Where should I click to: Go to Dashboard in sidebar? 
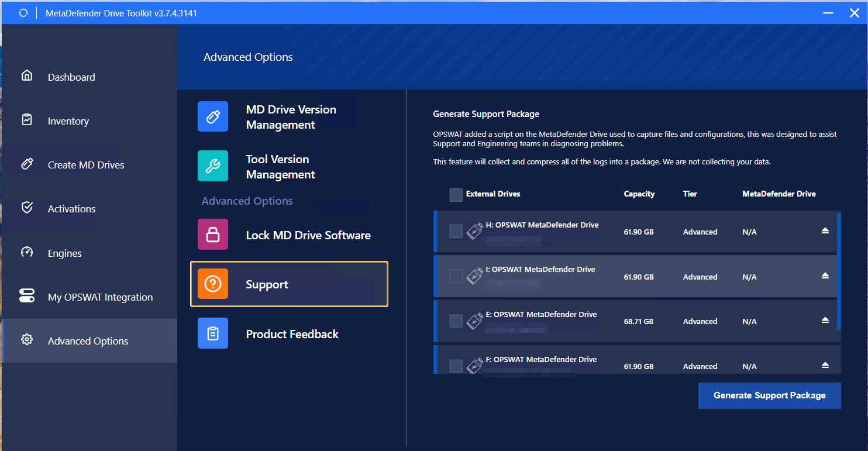tap(89, 77)
